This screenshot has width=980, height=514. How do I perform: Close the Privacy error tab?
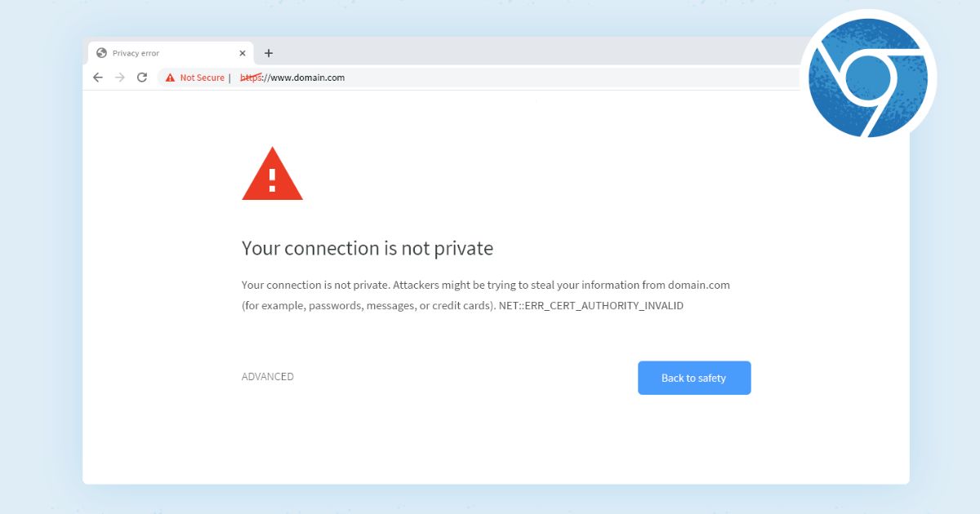pos(242,52)
